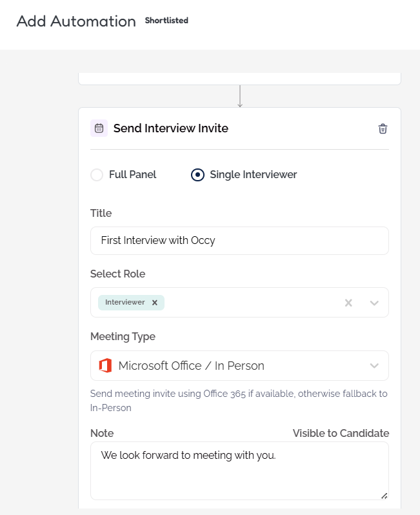Select the Single Interviewer option
This screenshot has height=515, width=420.
tap(198, 175)
